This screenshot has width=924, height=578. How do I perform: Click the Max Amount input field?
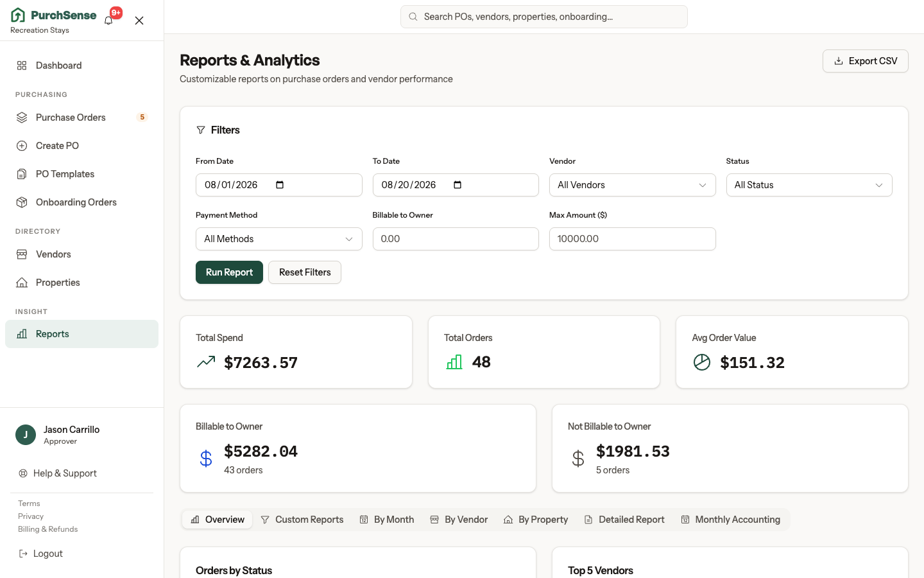tap(633, 239)
